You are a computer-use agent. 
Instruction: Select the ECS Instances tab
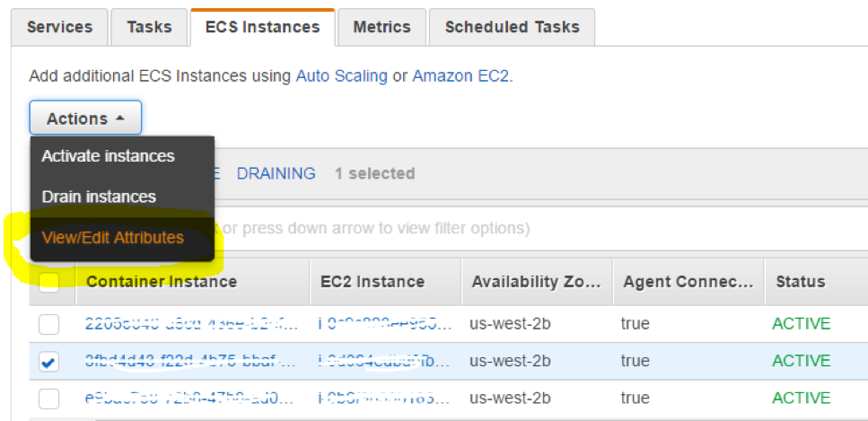262,27
